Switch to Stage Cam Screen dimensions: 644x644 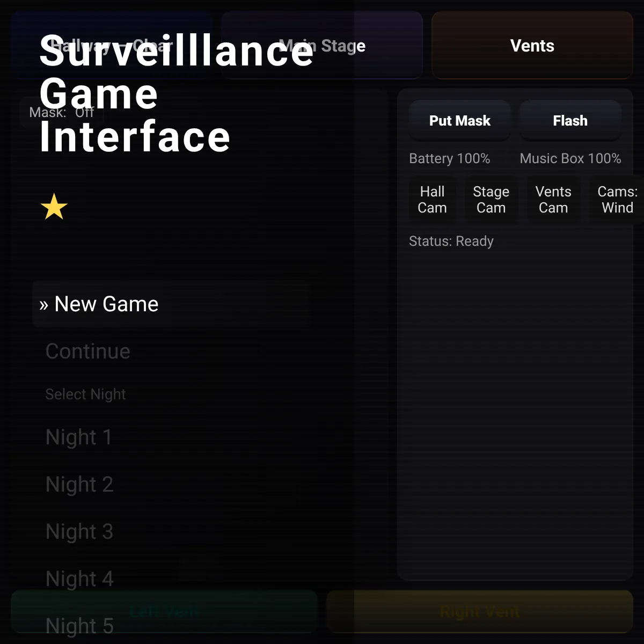(491, 200)
